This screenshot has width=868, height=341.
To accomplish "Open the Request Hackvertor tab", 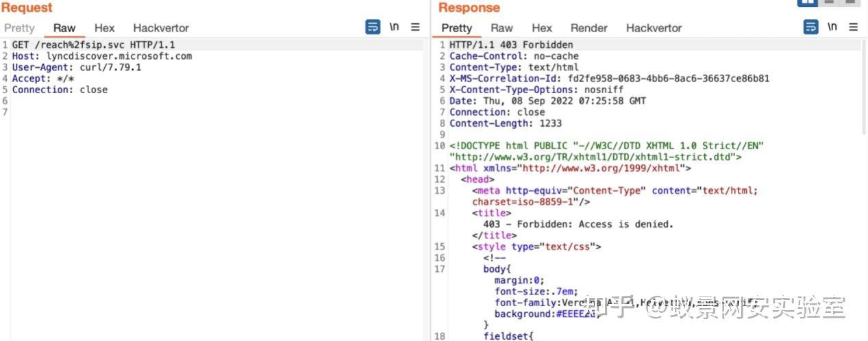I will [161, 28].
